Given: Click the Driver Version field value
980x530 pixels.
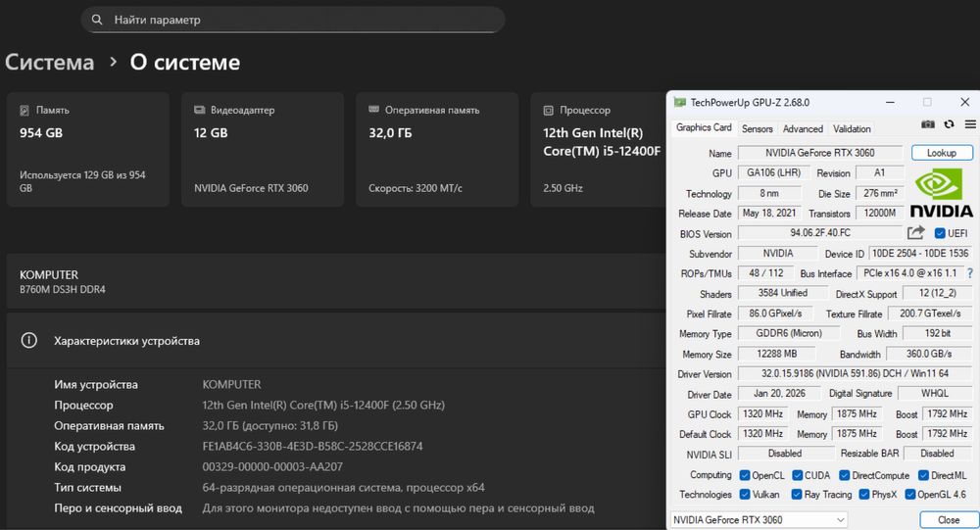Looking at the screenshot, I should [855, 374].
